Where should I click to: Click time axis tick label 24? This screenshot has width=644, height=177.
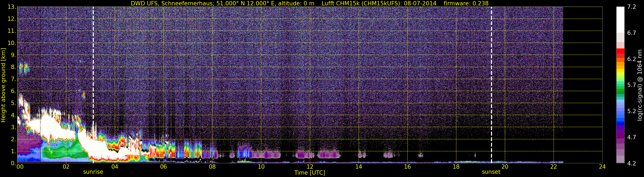tap(602, 167)
